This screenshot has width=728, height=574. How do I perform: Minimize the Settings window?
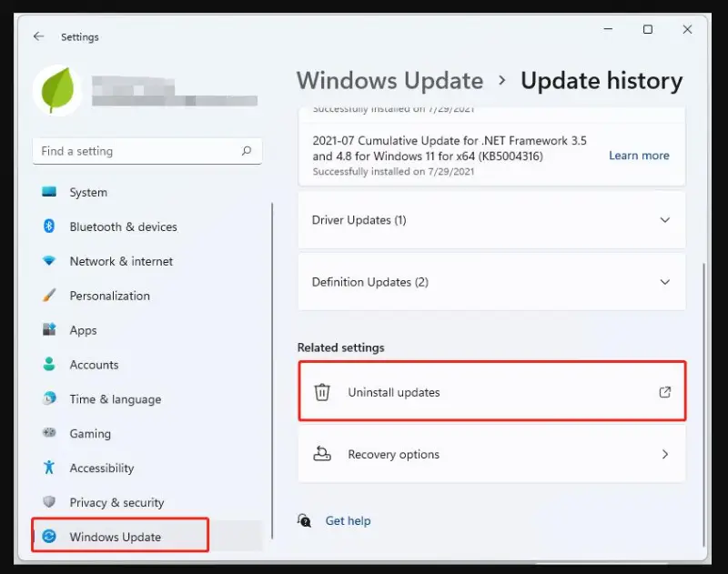(608, 29)
